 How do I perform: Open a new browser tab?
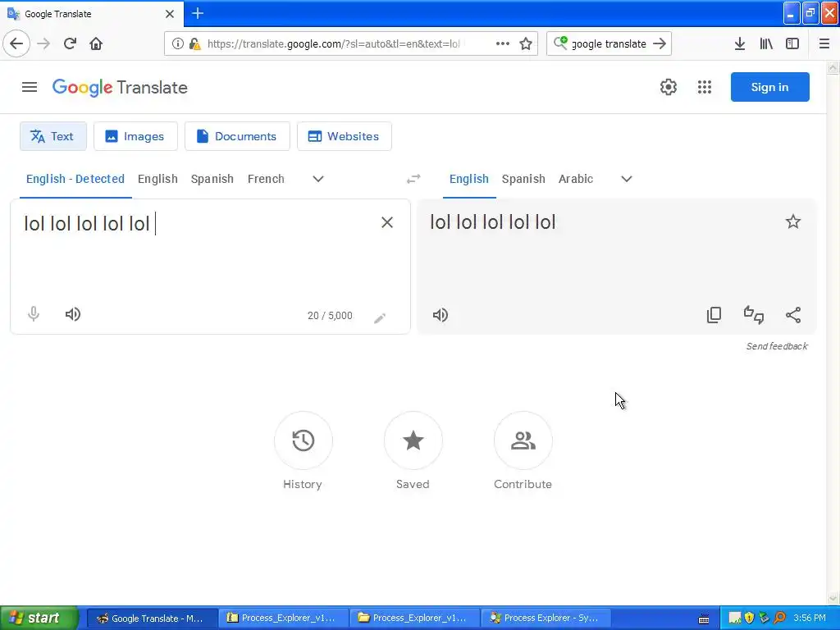(198, 13)
